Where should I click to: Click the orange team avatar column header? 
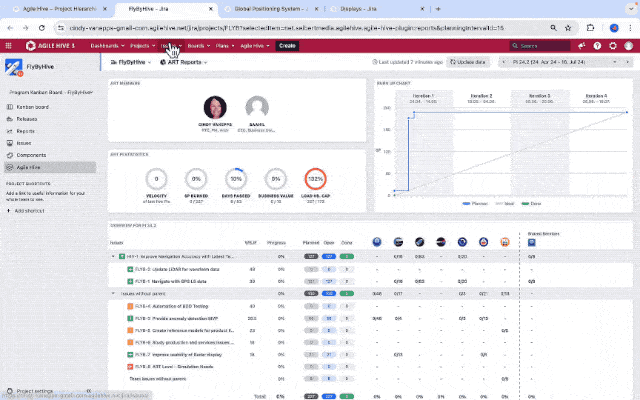(504, 242)
